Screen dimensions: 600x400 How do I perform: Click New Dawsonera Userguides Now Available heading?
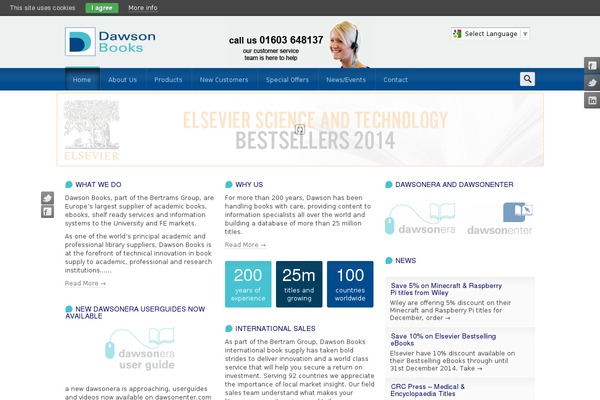[x=135, y=312]
